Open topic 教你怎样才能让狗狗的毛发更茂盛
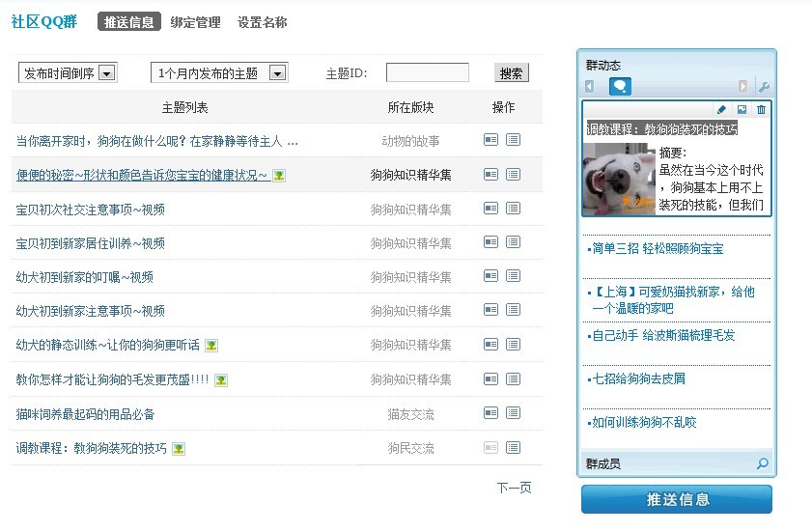Viewport: 812px width, 532px height. (112, 379)
